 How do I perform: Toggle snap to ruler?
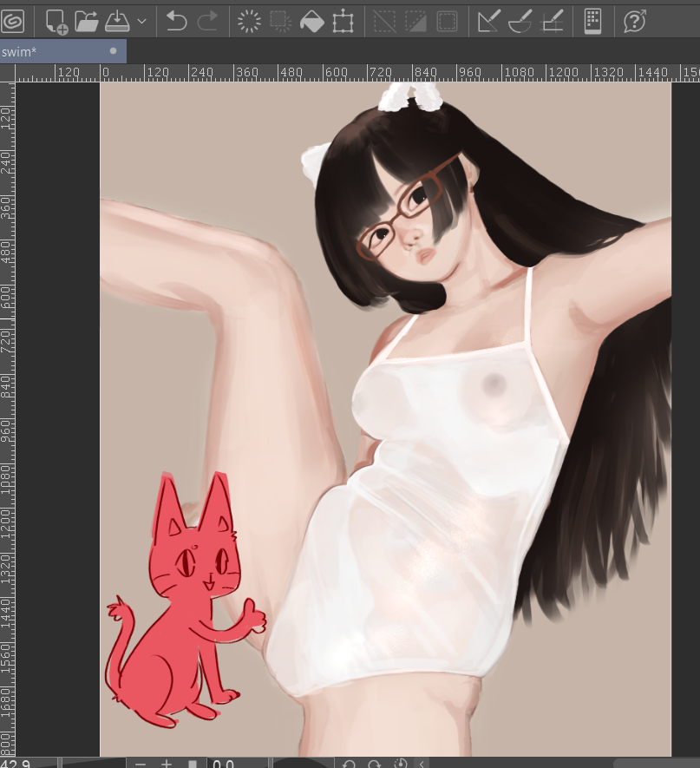click(488, 21)
